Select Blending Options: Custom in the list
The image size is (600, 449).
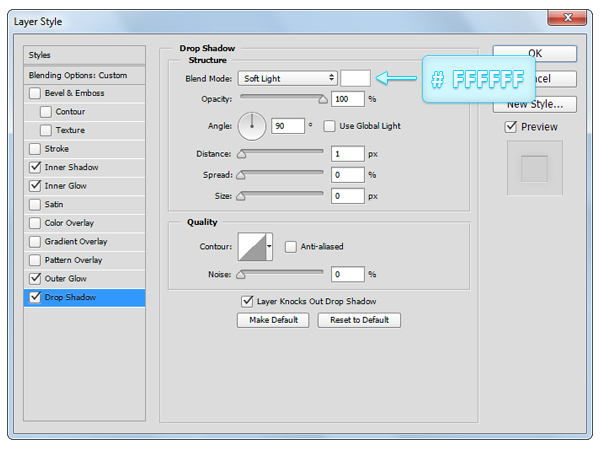[85, 75]
